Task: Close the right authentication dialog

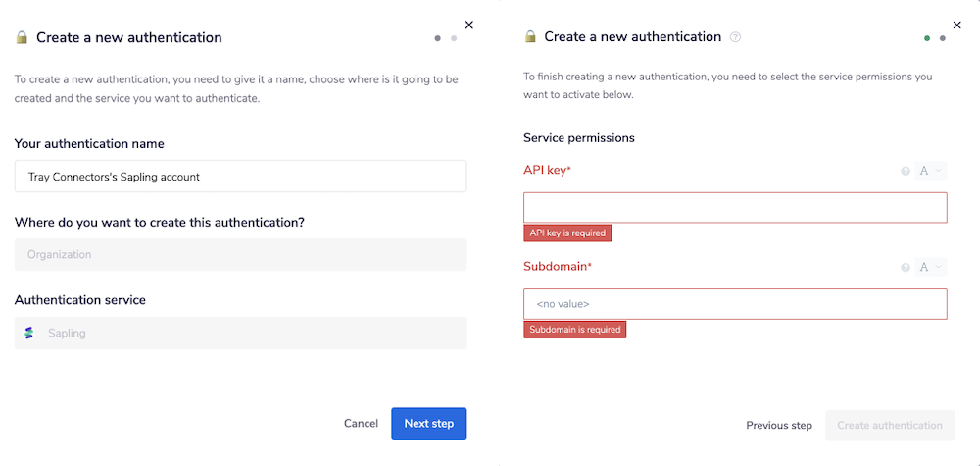Action: pos(957,25)
